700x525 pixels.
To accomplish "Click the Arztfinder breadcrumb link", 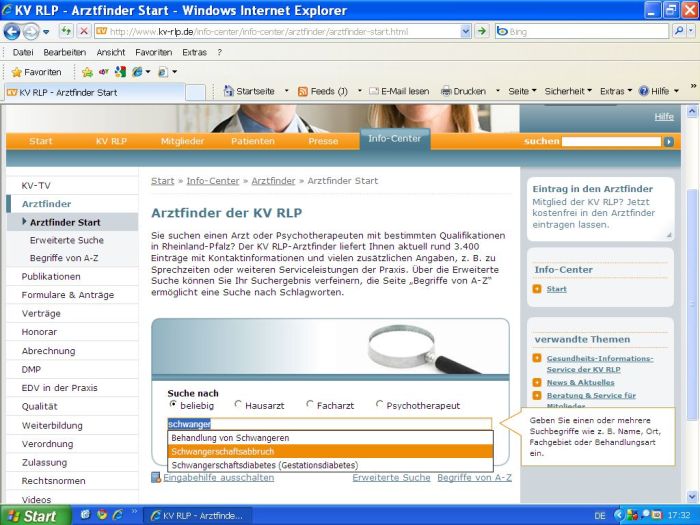I will click(x=273, y=181).
